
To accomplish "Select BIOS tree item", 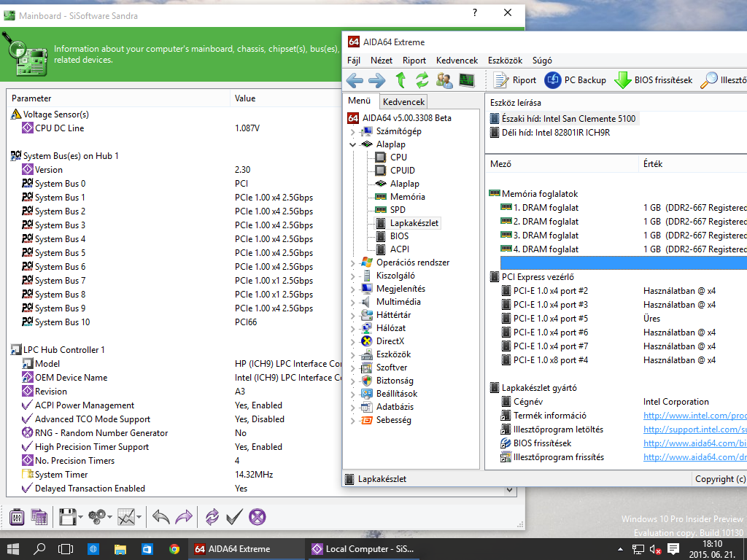I will click(x=399, y=236).
